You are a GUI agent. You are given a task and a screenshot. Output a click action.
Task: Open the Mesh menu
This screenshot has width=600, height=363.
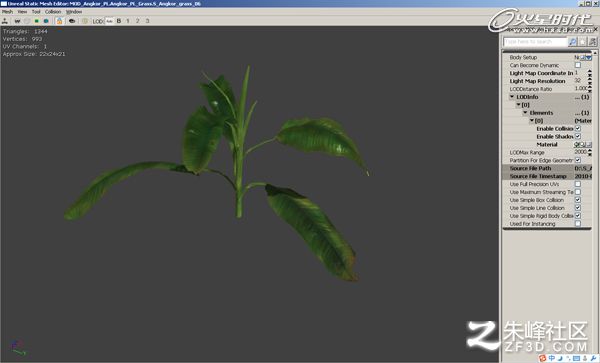coord(7,12)
